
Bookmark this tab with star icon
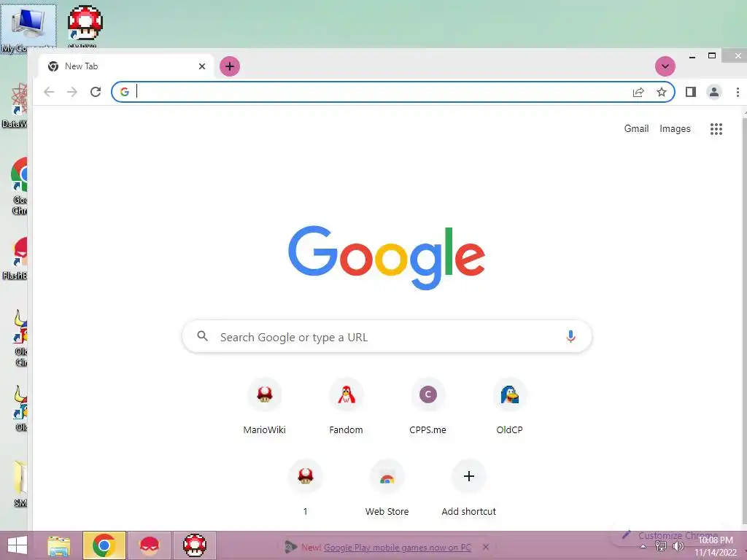(x=661, y=92)
